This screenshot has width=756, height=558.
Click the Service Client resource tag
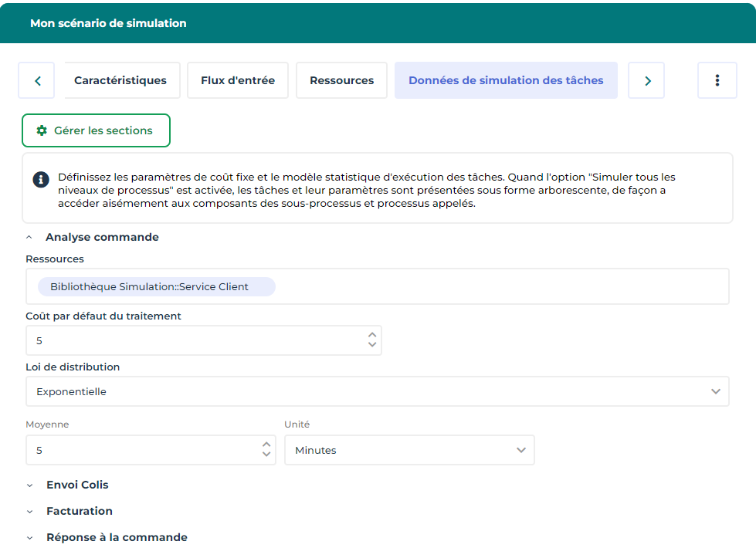pos(156,287)
